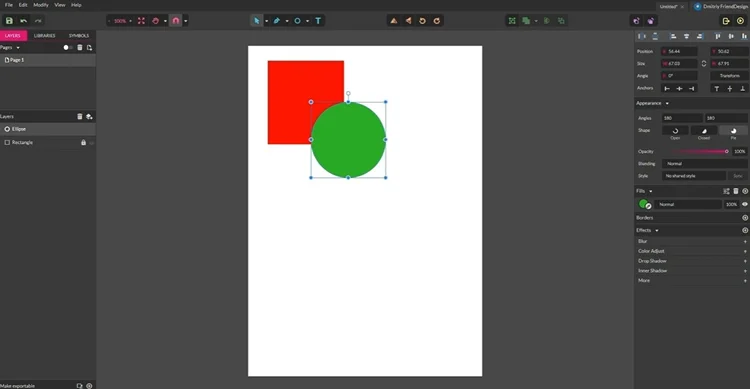Viewport: 750px width, 389px height.
Task: Unlock the Rectangle layer
Action: (83, 143)
